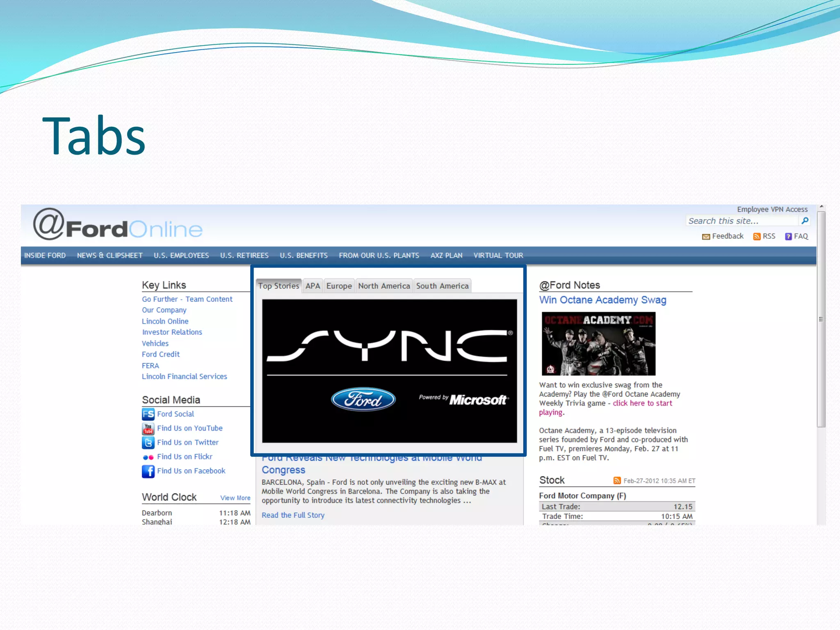Click the YouTube icon
The height and width of the screenshot is (630, 840).
[x=148, y=429]
